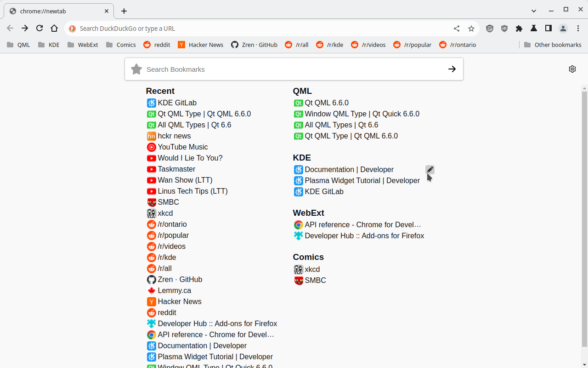Open the QML folder on the bookmarks bar
588x368 pixels.
[x=18, y=45]
